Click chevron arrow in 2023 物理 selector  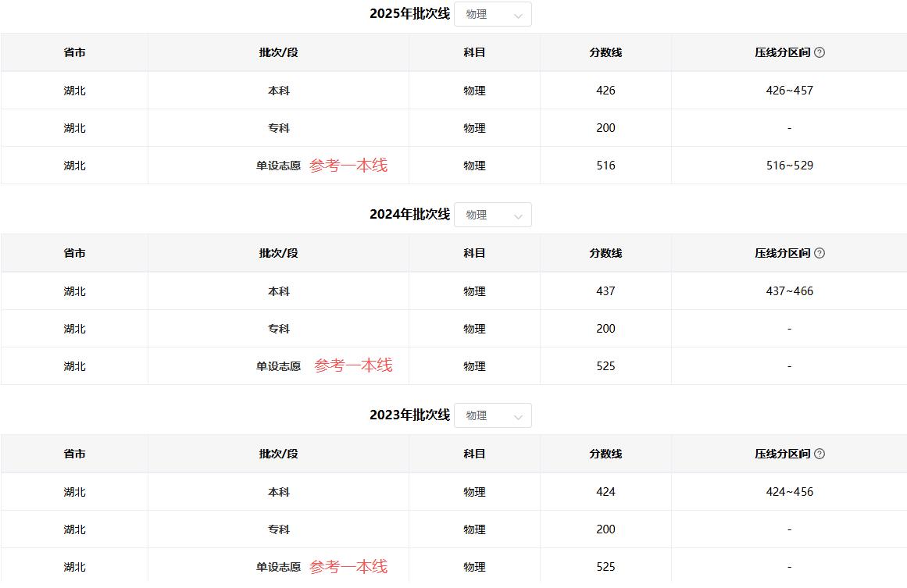click(518, 417)
